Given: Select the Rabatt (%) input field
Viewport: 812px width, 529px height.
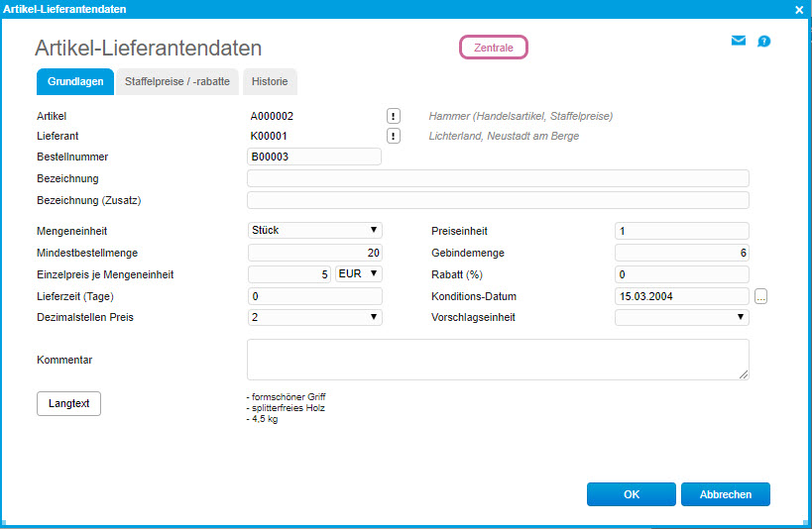Looking at the screenshot, I should [681, 274].
